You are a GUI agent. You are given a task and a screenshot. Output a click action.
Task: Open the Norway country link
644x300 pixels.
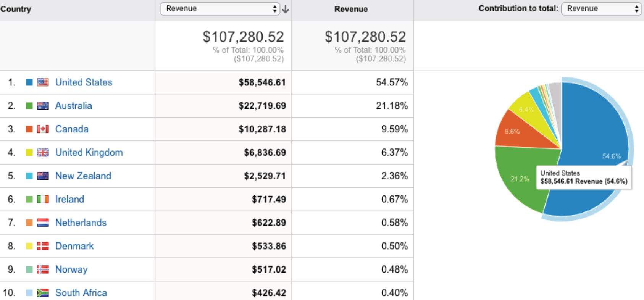click(x=71, y=269)
